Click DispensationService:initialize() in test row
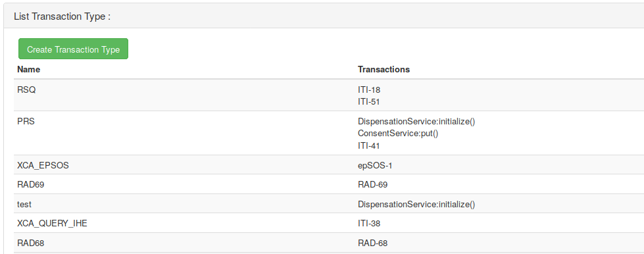Image resolution: width=644 pixels, height=254 pixels. pyautogui.click(x=416, y=204)
